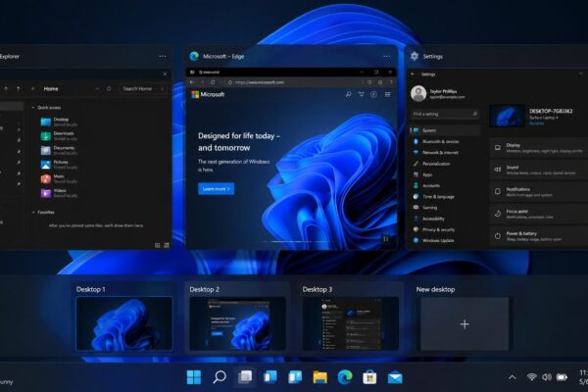Viewport: 588px width, 392px height.
Task: Open the Edge window's three-dot options
Action: (x=387, y=56)
